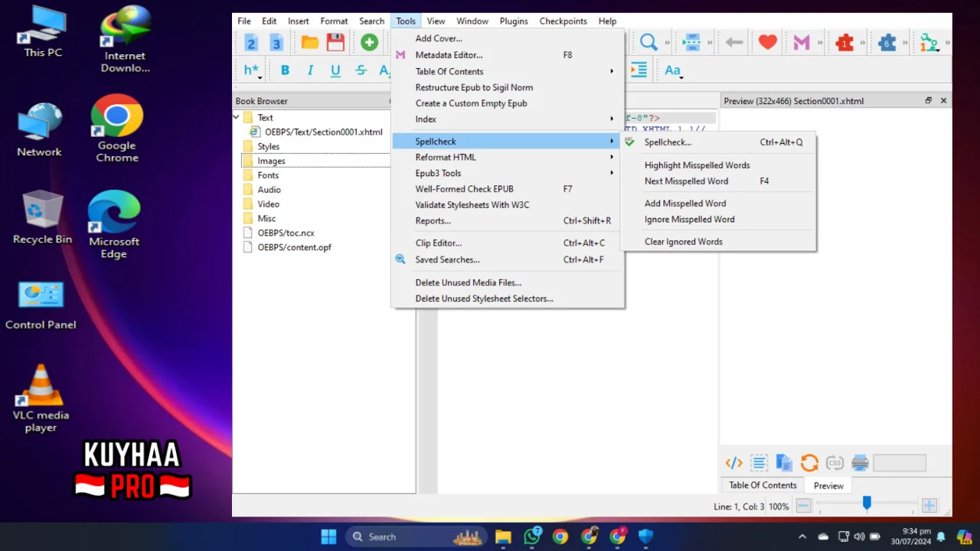This screenshot has height=551, width=980.
Task: Click the empty field beside Print icon
Action: coord(900,463)
